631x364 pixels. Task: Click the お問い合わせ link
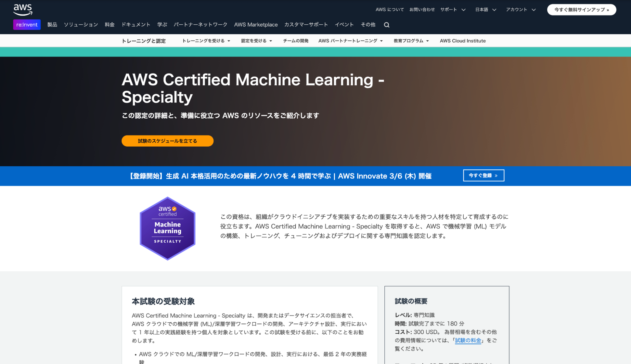[422, 9]
